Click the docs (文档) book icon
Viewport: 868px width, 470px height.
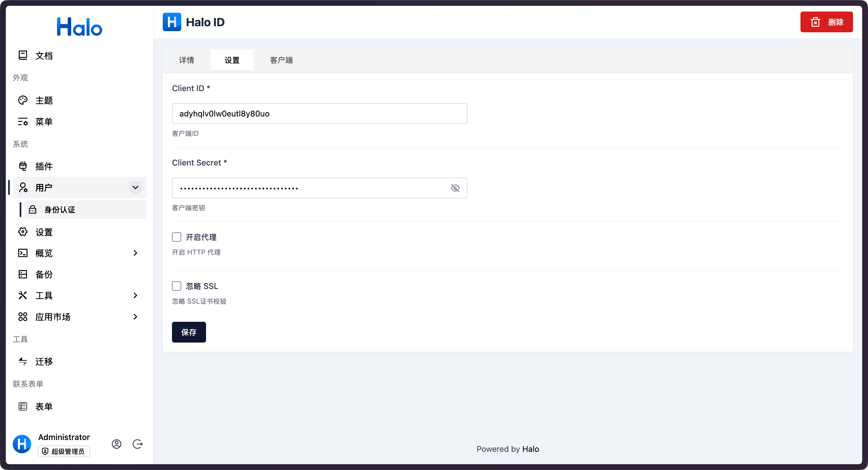point(23,55)
